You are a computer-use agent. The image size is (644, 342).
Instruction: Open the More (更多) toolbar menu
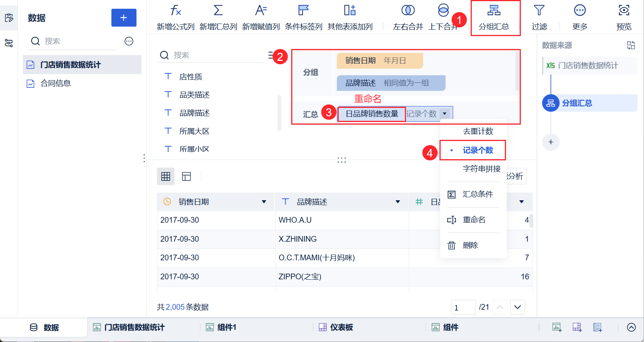pyautogui.click(x=580, y=17)
